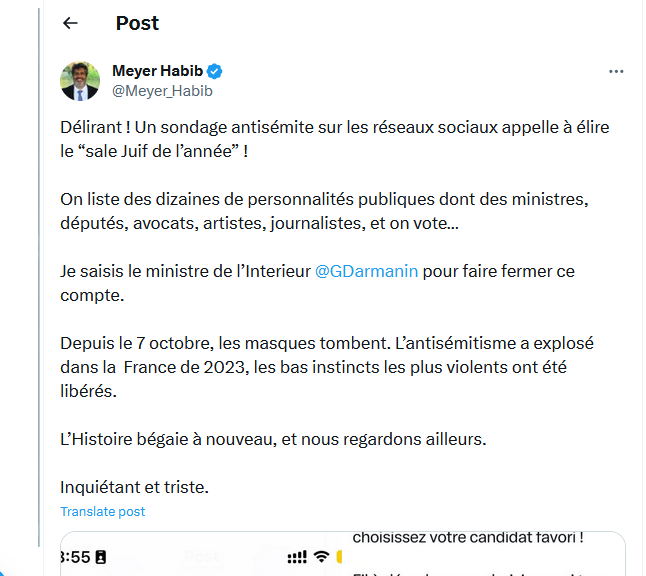Open the @GDarmanin mention link

click(365, 271)
